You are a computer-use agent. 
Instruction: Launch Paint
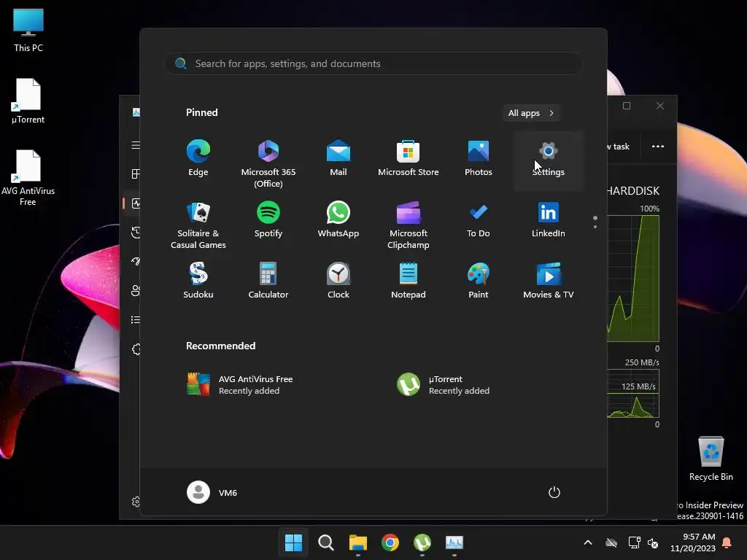pos(479,281)
